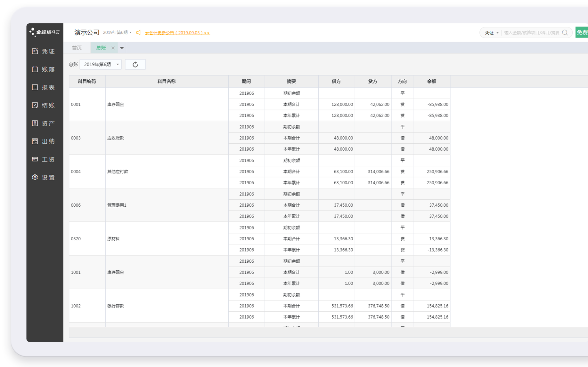Open the 出纳 cashier sidebar icon

click(35, 141)
